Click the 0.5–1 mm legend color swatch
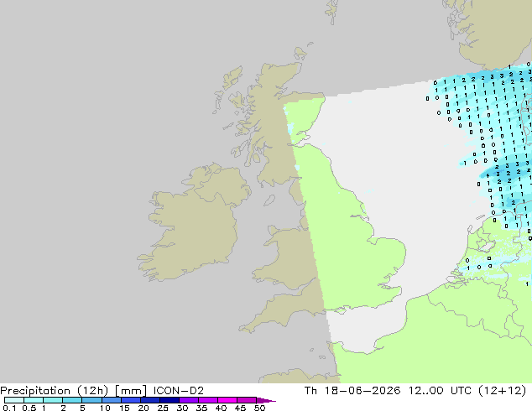This screenshot has height=411, width=532. click(34, 400)
